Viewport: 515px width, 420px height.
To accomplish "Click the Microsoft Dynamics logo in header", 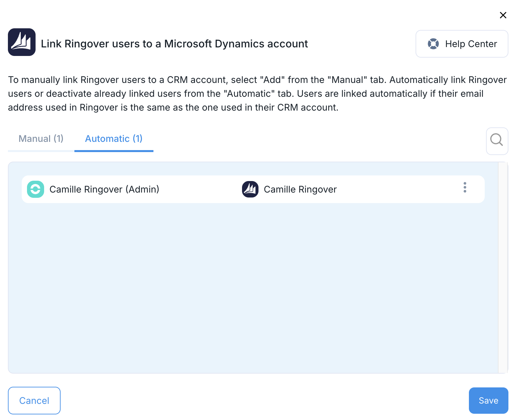I will click(x=22, y=42).
